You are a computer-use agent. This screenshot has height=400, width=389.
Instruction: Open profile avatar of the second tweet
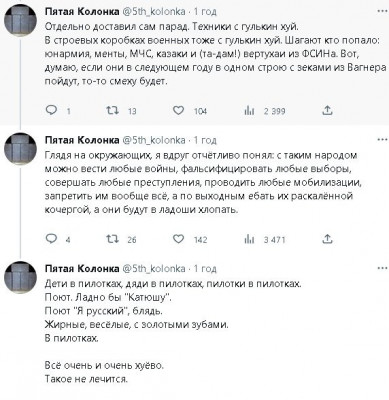tap(20, 149)
